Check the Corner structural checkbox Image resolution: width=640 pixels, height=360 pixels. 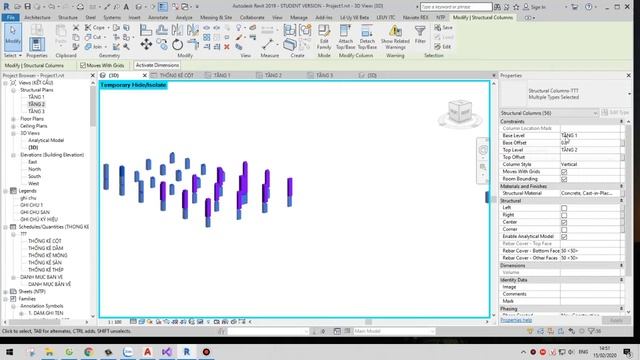click(564, 229)
